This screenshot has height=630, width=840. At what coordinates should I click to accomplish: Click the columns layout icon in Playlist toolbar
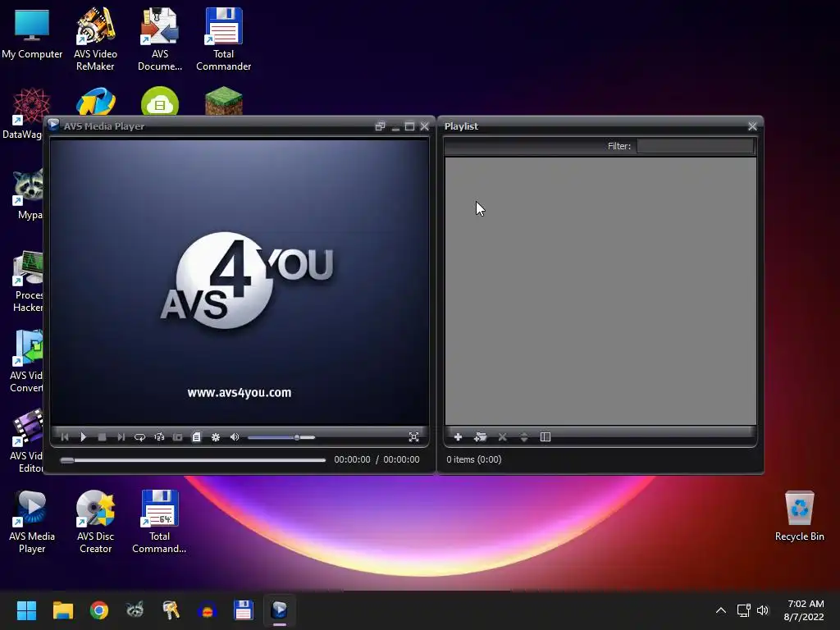pyautogui.click(x=546, y=437)
